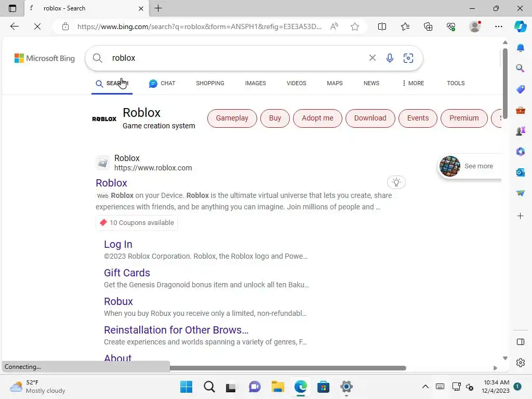Open sidebar notifications bell icon
Image resolution: width=532 pixels, height=399 pixels.
[521, 48]
